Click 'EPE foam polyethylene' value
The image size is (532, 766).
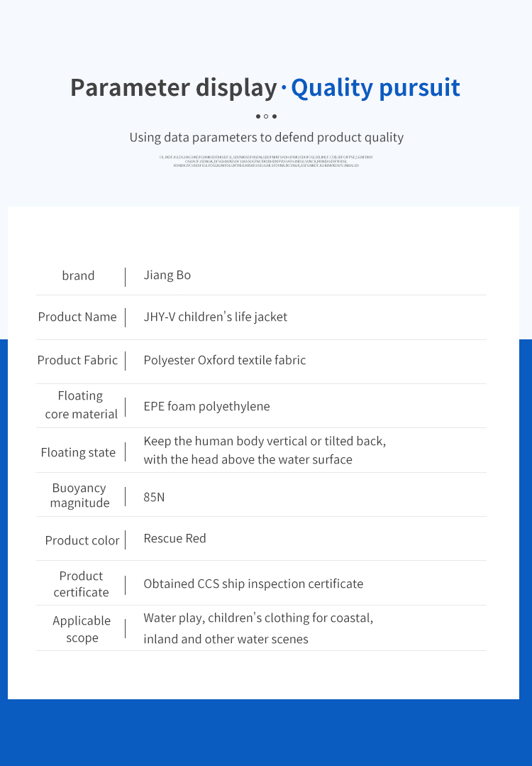(x=206, y=407)
